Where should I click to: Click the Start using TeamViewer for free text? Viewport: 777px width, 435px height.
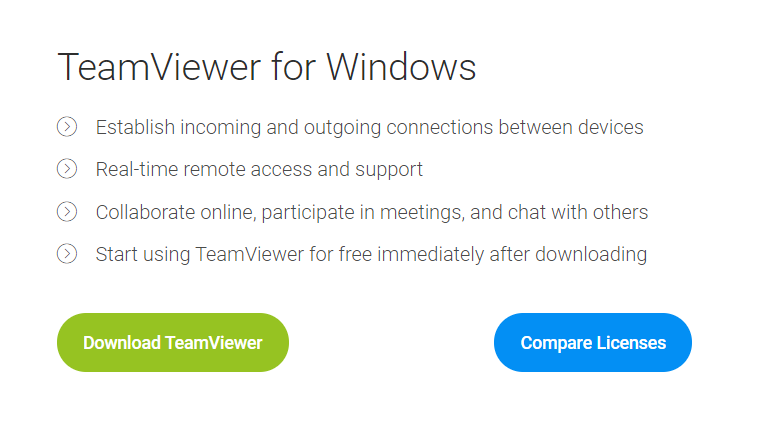pyautogui.click(x=371, y=255)
